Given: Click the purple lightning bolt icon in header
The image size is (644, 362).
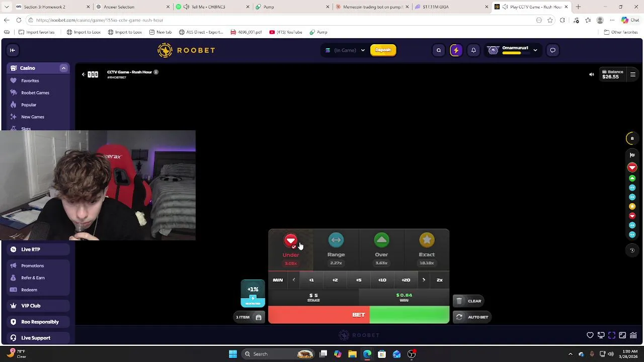Looking at the screenshot, I should [x=456, y=50].
